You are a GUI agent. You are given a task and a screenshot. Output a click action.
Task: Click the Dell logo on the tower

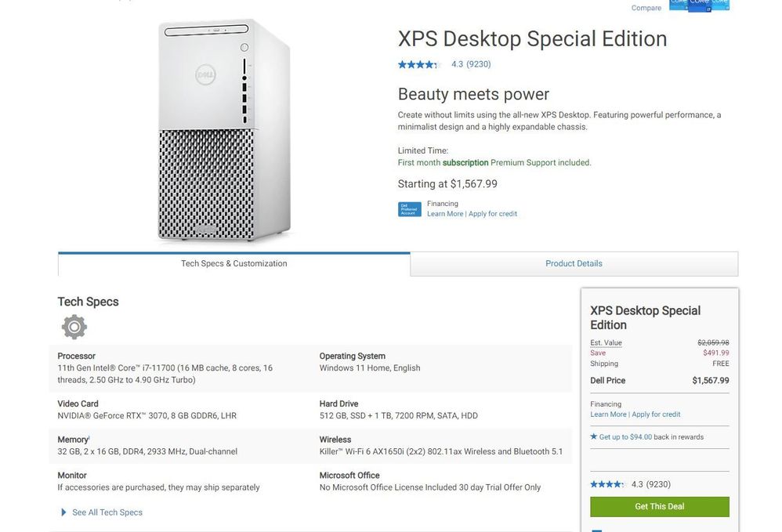205,74
